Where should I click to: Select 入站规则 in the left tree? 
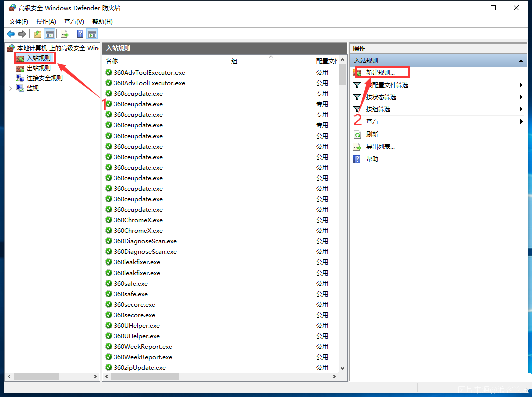pos(38,58)
